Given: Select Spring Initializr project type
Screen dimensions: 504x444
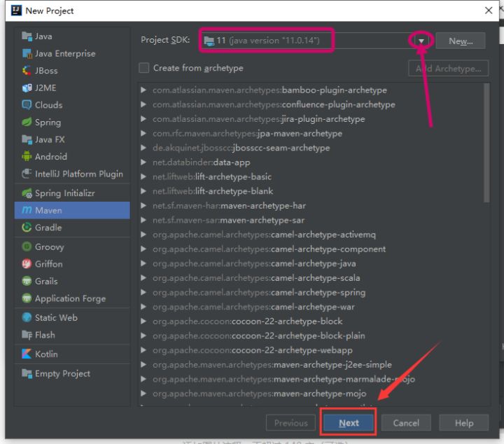Looking at the screenshot, I should tap(72, 193).
